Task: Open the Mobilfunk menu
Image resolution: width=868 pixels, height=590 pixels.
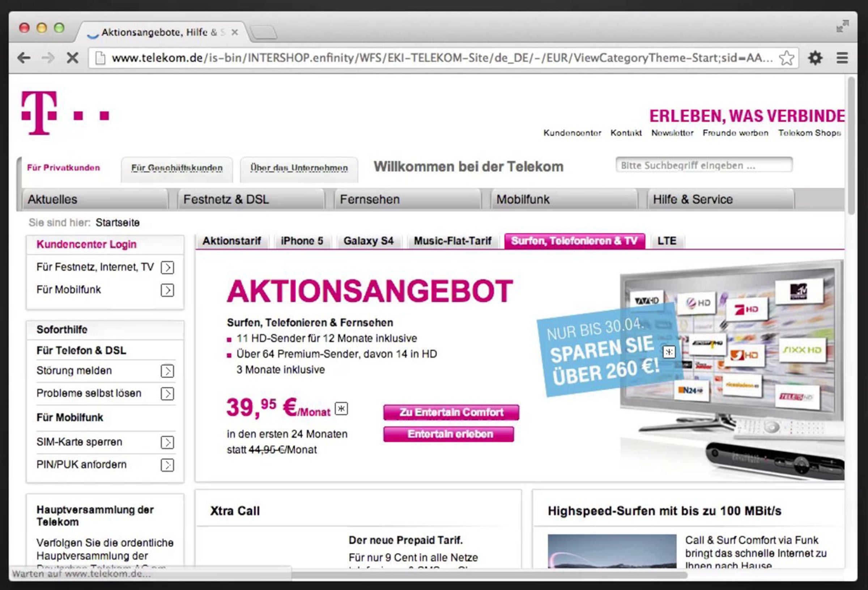Action: click(x=564, y=199)
